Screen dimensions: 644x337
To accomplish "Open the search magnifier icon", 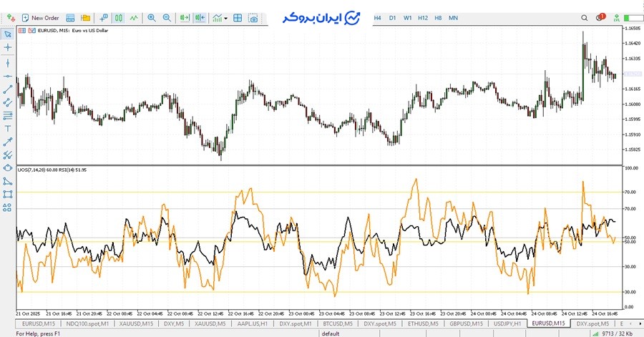I will (584, 17).
